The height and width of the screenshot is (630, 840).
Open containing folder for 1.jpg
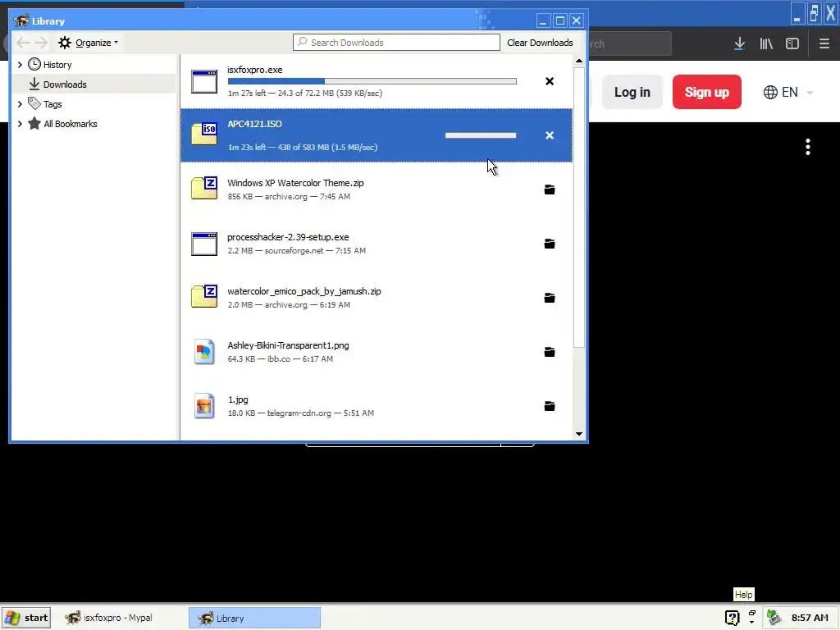(x=549, y=406)
